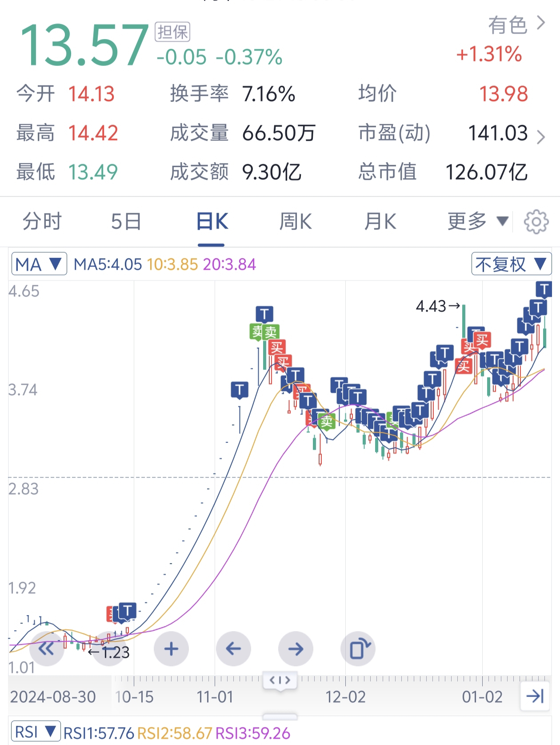Screen dimensions: 560x745
Task: Tap 成交额 value 9.30亿
Action: click(272, 172)
